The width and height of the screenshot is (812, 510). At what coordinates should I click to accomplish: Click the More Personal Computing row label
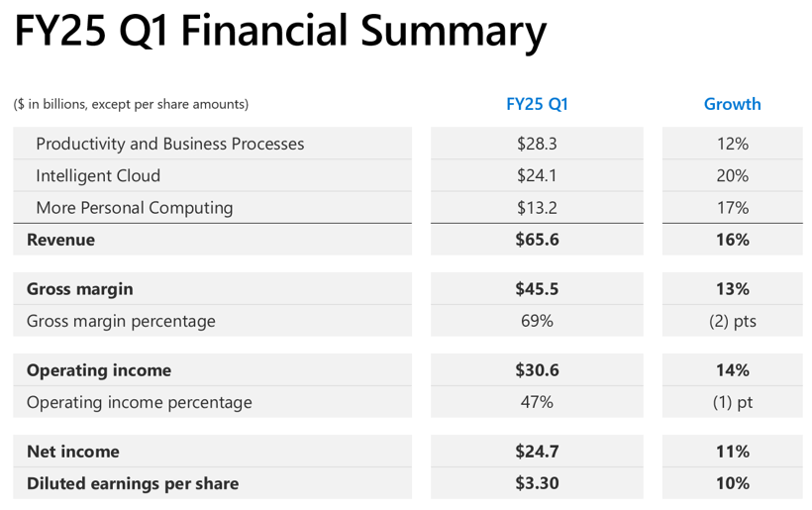135,208
